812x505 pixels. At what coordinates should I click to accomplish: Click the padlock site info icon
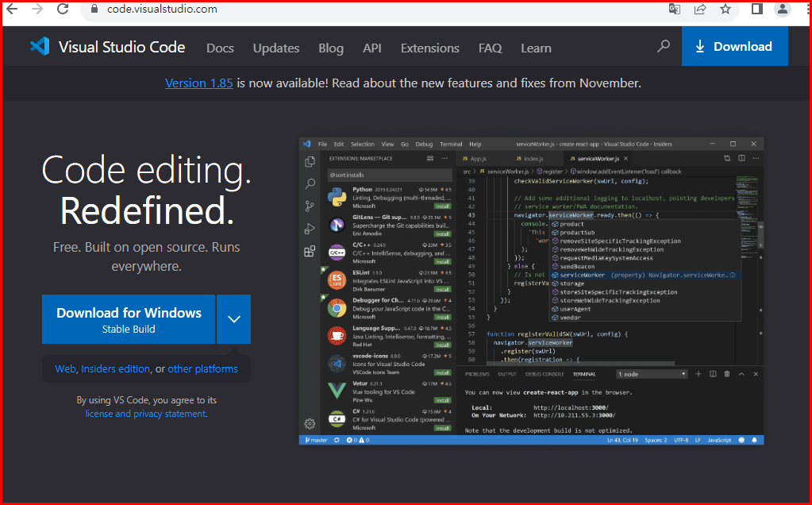click(x=94, y=9)
